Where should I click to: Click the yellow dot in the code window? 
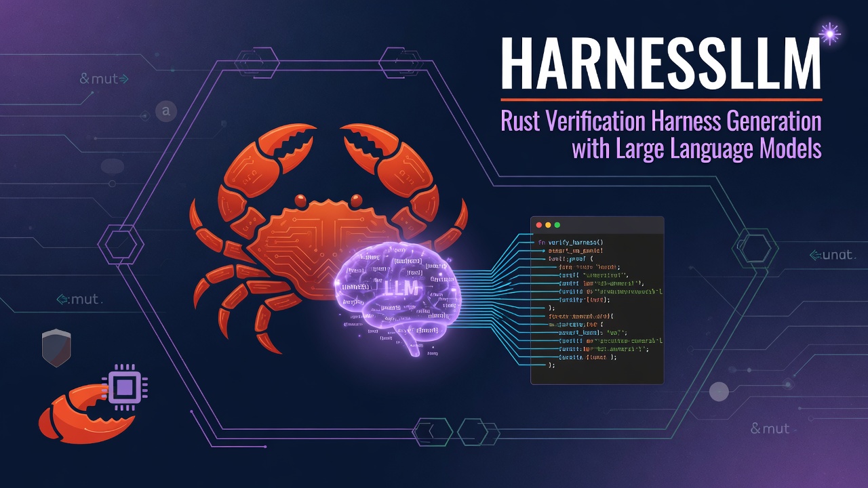[x=549, y=225]
